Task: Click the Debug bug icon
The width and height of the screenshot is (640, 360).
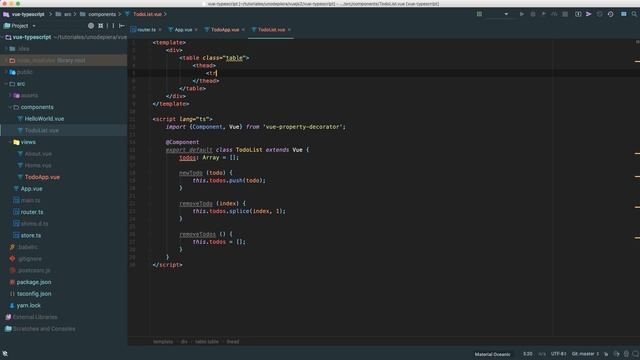Action: click(533, 14)
